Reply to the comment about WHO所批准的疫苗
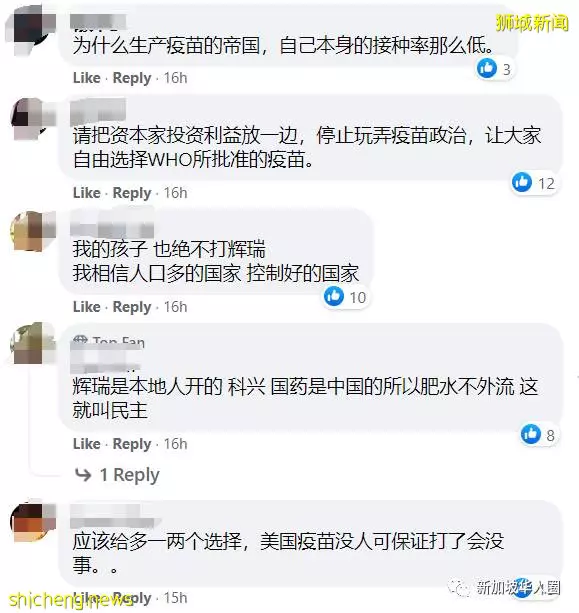The height and width of the screenshot is (613, 579). 132,193
